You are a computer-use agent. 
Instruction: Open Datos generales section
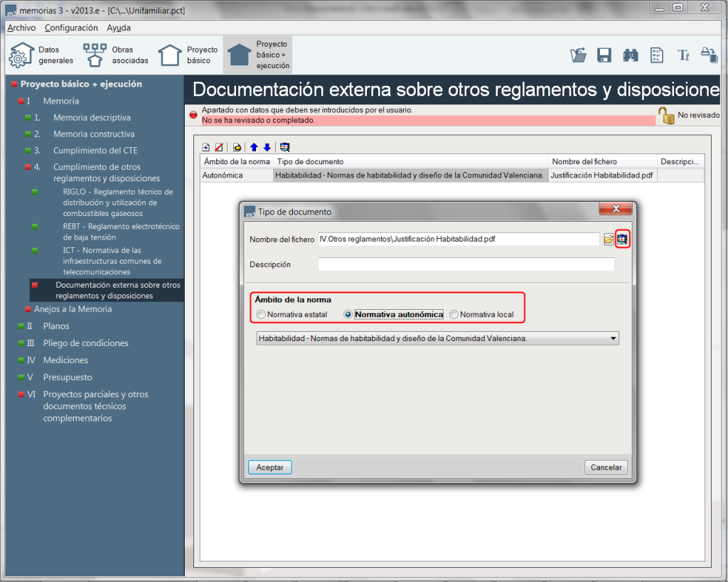(41, 55)
